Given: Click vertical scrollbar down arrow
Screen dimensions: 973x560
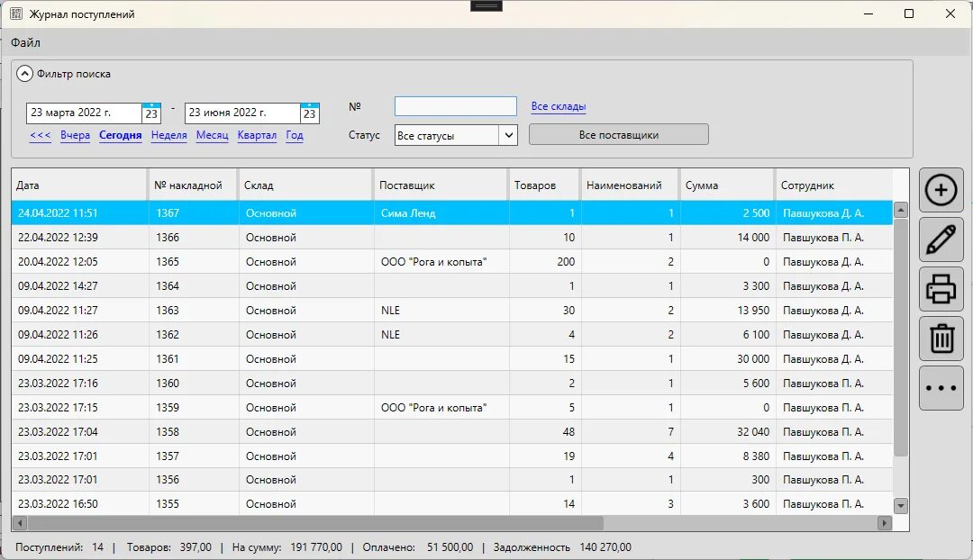Looking at the screenshot, I should (900, 506).
